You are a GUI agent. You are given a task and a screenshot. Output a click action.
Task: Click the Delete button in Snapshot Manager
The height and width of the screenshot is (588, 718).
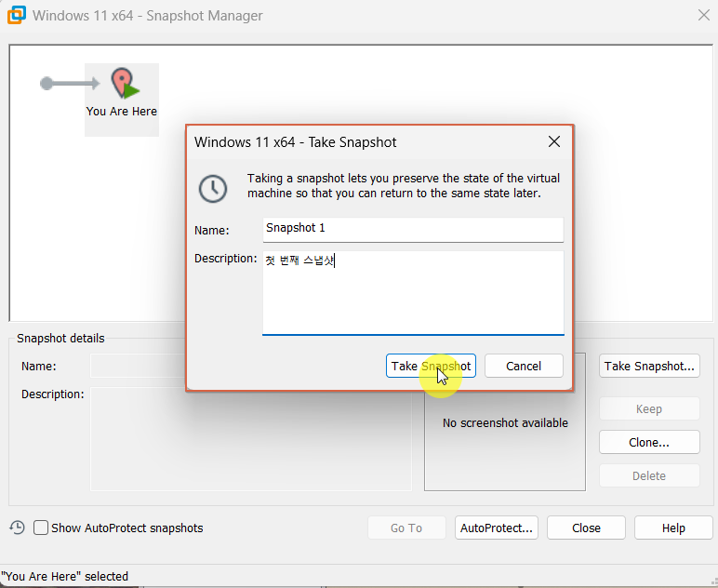[x=649, y=475]
